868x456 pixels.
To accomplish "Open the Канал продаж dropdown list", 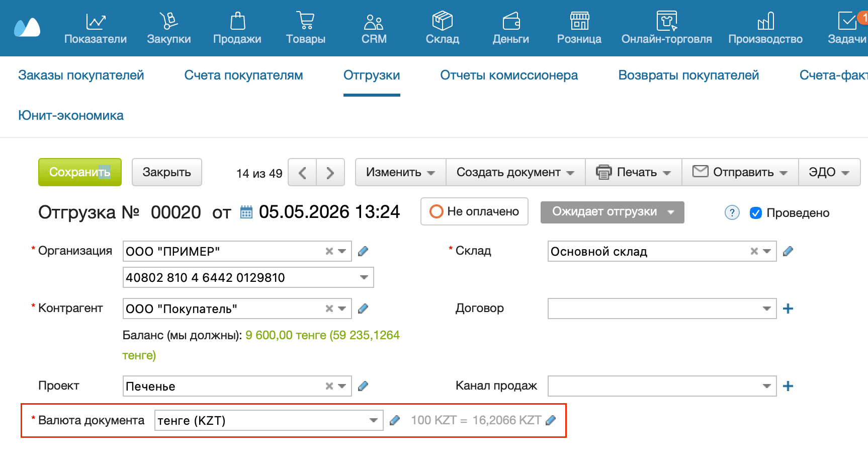I will click(x=766, y=386).
